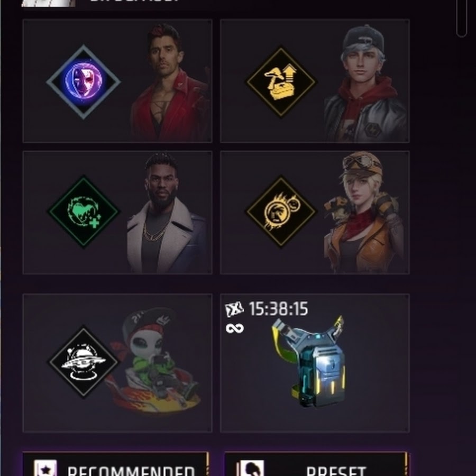476x476 pixels.
Task: Click the vertical scrollbar at top right
Action: (x=462, y=18)
